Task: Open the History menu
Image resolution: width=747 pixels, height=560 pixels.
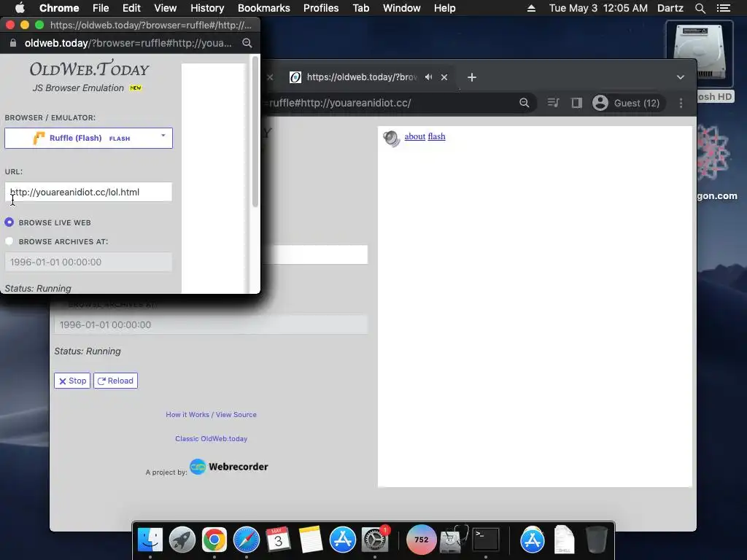Action: pyautogui.click(x=207, y=8)
